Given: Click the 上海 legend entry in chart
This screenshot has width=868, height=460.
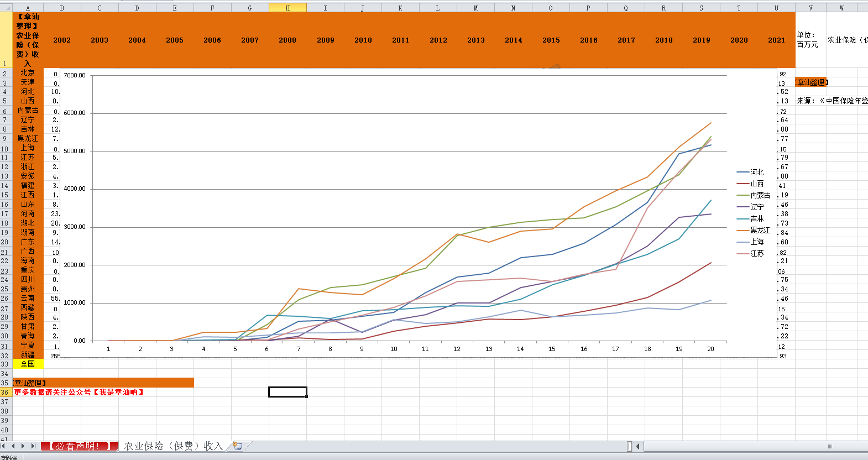Looking at the screenshot, I should coord(750,242).
